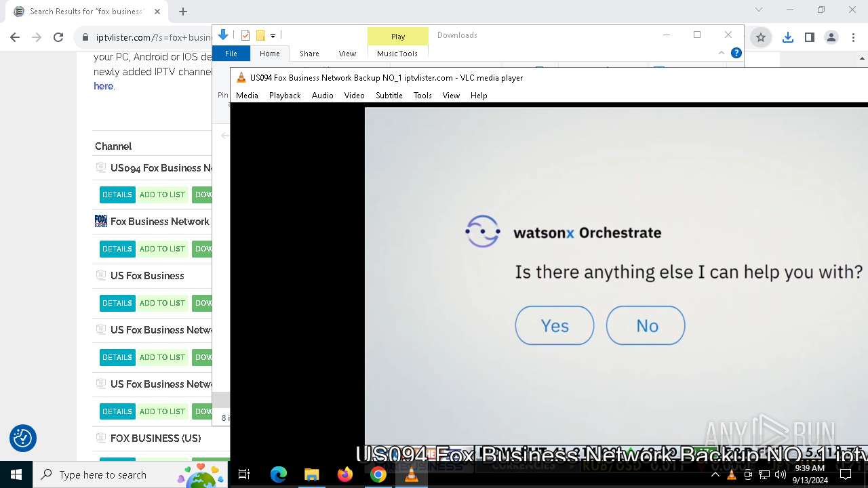Screen dimensions: 868x488
Task: Collapse the Explorer ribbon chevron
Action: click(x=722, y=53)
